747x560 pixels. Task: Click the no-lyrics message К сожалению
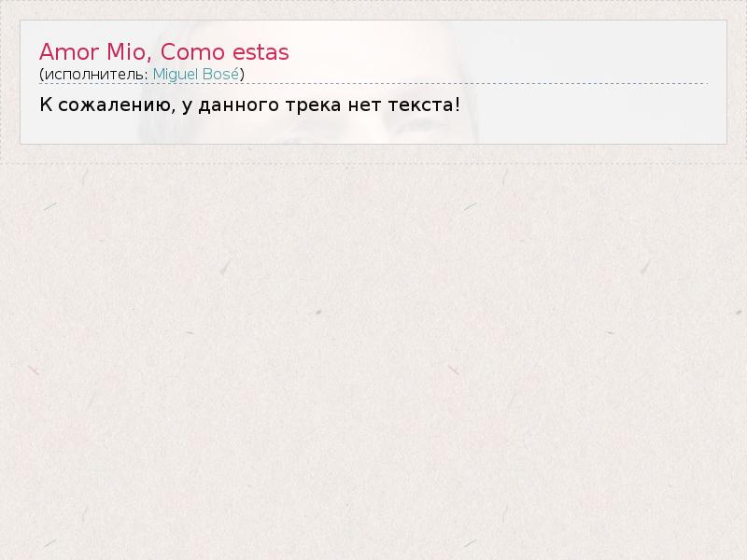coord(105,104)
